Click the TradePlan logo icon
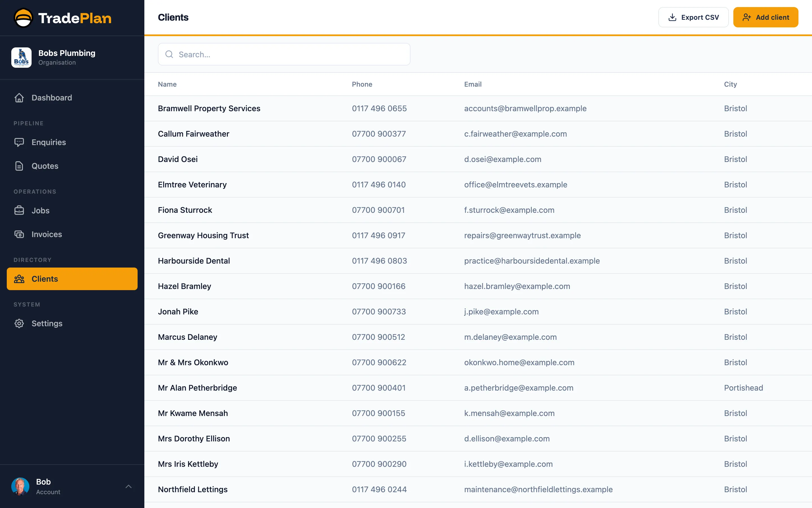This screenshot has height=508, width=812. click(23, 18)
